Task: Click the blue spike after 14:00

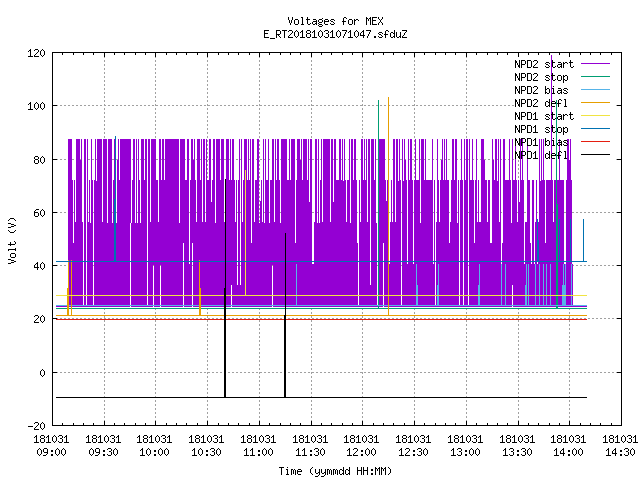Action: click(x=583, y=240)
